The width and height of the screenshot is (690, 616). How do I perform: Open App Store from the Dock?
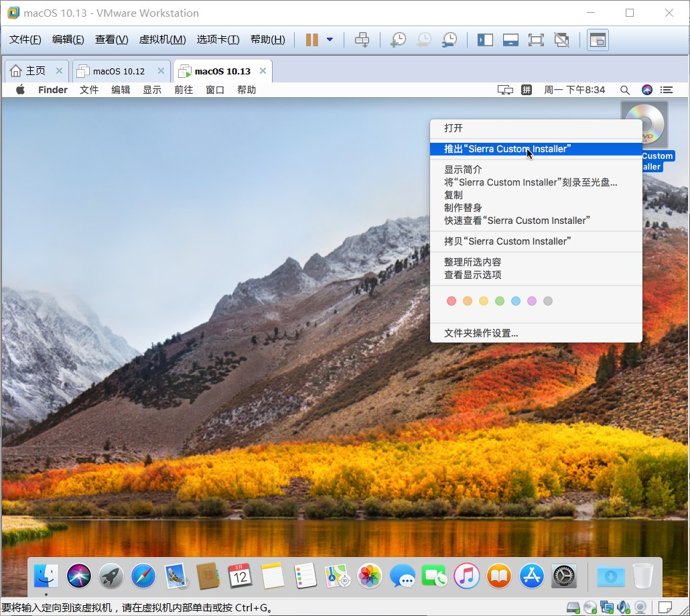coord(532,576)
